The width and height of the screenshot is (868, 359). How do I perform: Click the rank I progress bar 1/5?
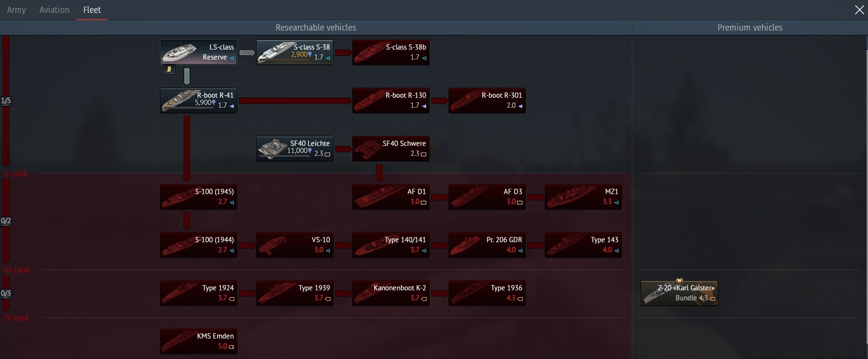(x=6, y=101)
